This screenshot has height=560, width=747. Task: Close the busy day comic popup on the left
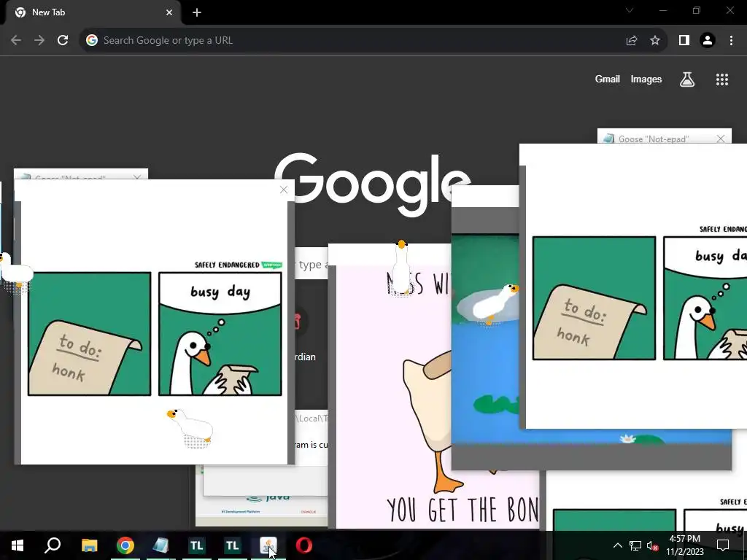pyautogui.click(x=284, y=190)
